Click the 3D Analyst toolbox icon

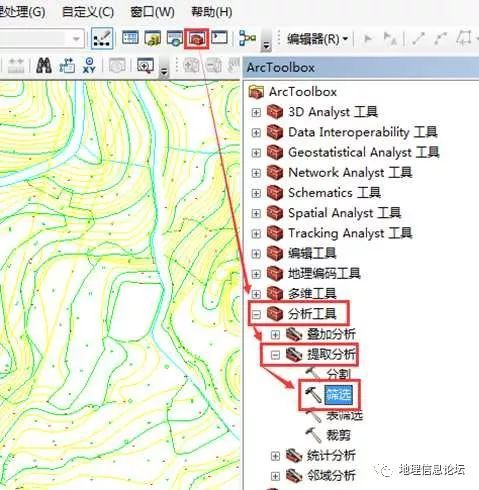275,112
